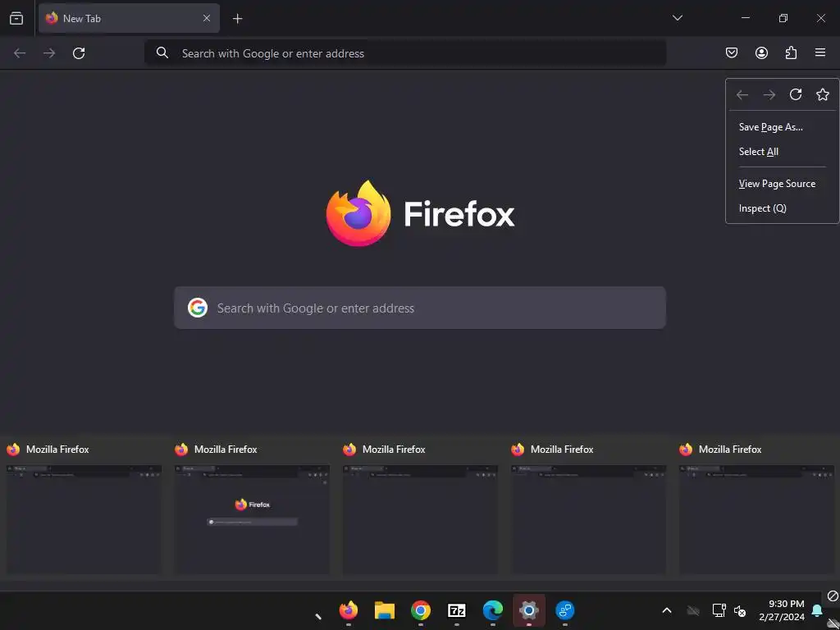Select the preview thumbnail showing the Firefox logo

click(x=252, y=519)
